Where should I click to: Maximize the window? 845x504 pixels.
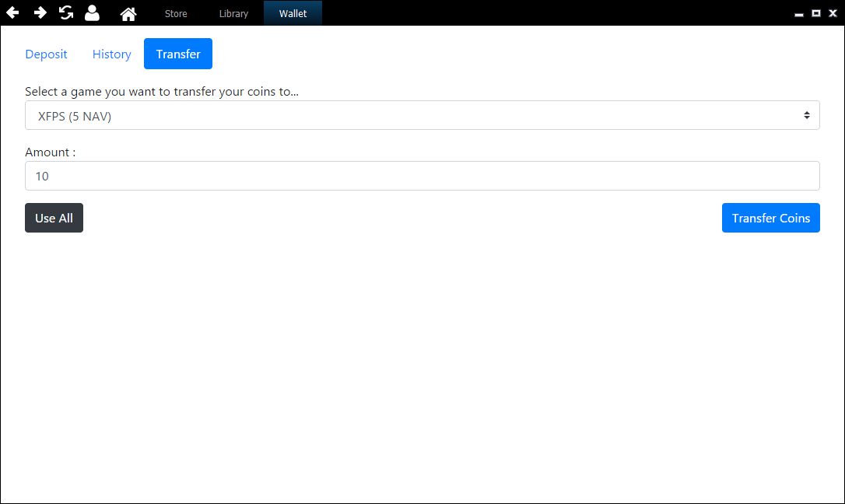coord(816,13)
